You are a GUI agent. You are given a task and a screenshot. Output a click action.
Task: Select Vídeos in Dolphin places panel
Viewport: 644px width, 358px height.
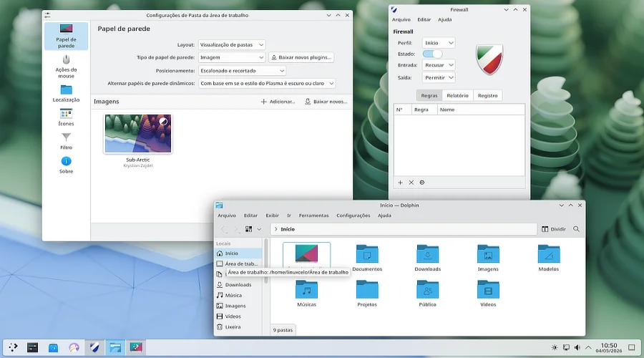(x=238, y=316)
